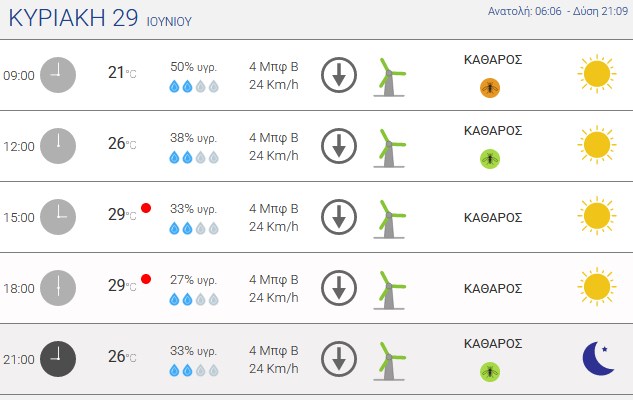
Task: Click the green mosquito icon at 21:00
Action: click(x=490, y=372)
